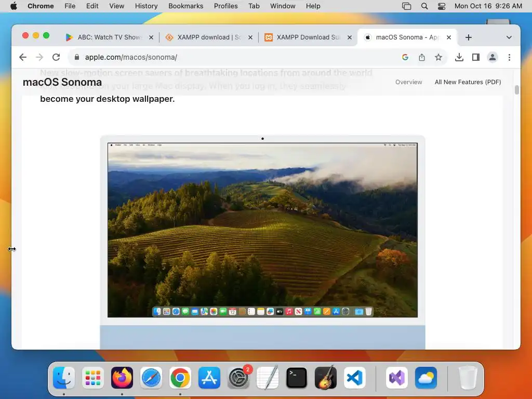The height and width of the screenshot is (399, 532).
Task: Open the Google icon in address bar
Action: 405,57
